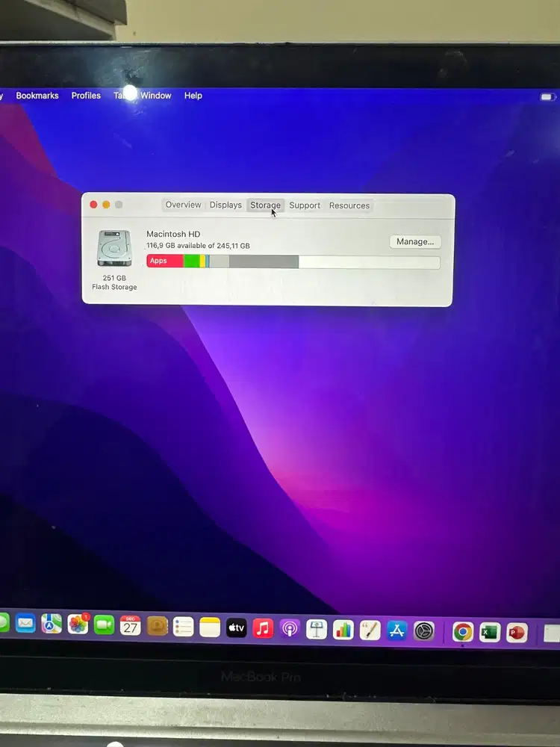Switch to the Displays tab
560x747 pixels.
(225, 205)
